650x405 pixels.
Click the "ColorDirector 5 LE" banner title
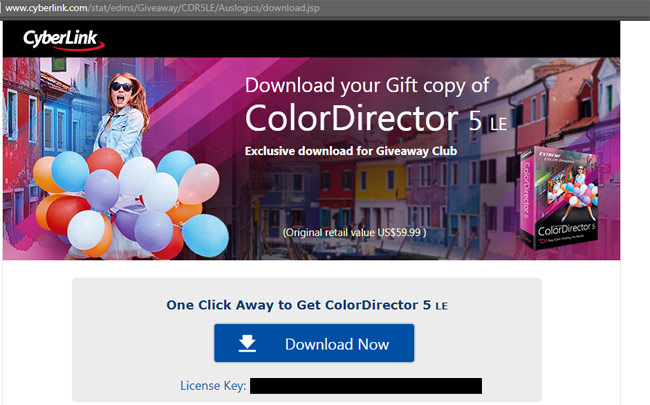click(376, 119)
